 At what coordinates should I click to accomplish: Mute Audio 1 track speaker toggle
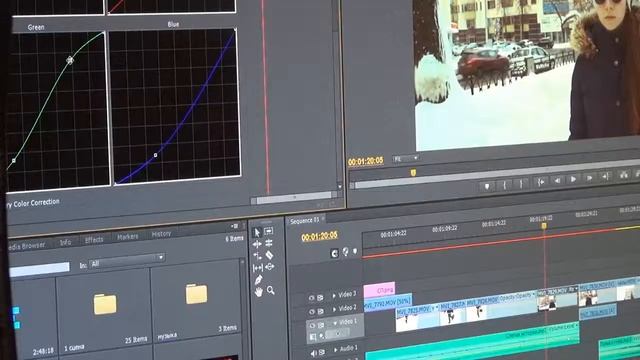(x=313, y=353)
